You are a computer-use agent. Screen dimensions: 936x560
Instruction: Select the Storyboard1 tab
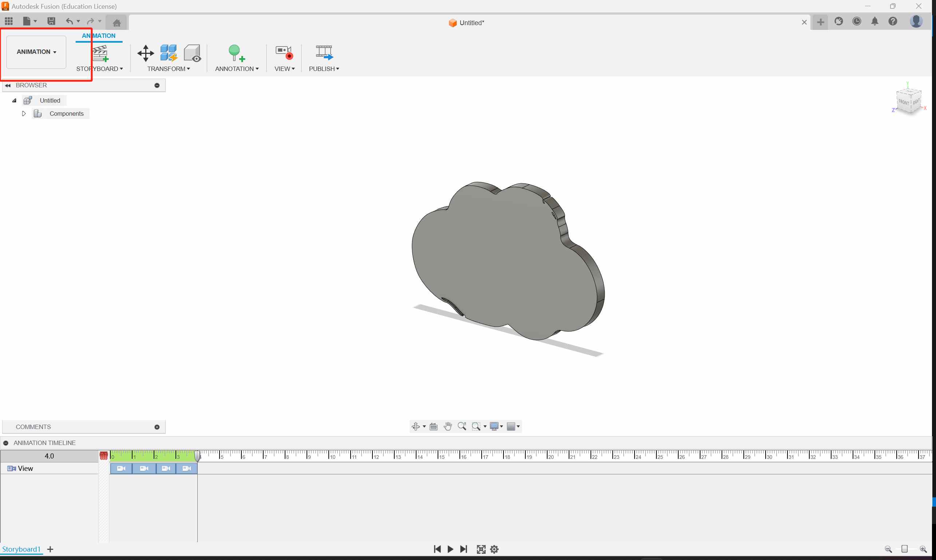[x=22, y=549]
